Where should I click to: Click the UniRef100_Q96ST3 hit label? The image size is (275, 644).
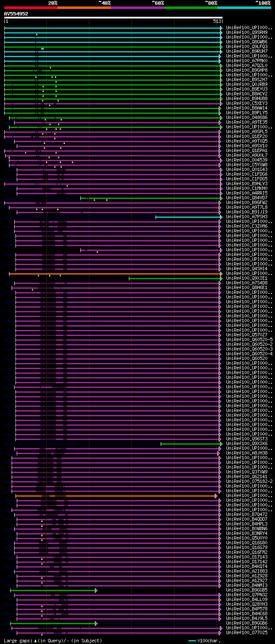pos(247,439)
